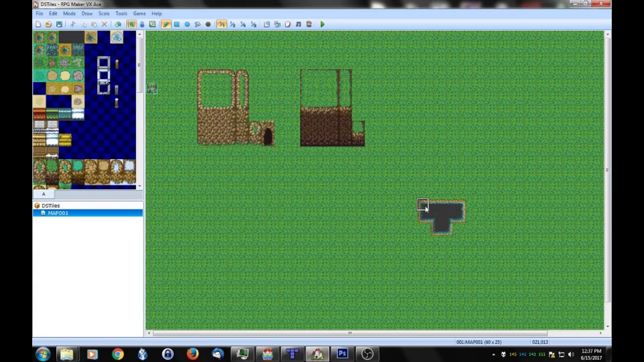Image resolution: width=644 pixels, height=362 pixels.
Task: Pick the dark gray tile in palette
Action: click(x=71, y=37)
